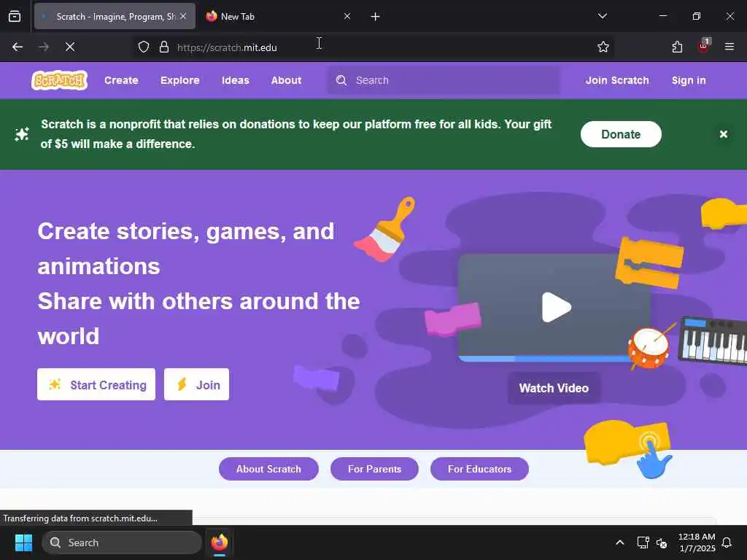This screenshot has height=560, width=747.
Task: Open a new browser tab with plus button
Action: [x=375, y=17]
